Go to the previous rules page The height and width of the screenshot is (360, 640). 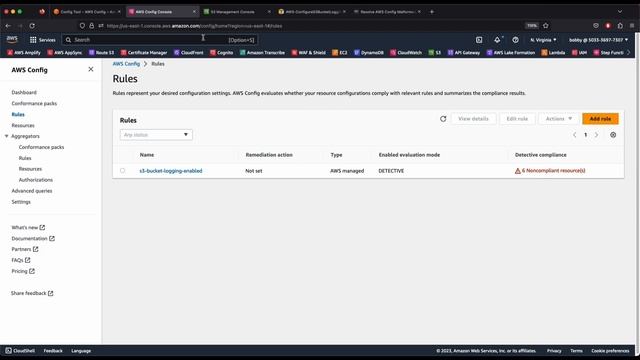pos(574,135)
